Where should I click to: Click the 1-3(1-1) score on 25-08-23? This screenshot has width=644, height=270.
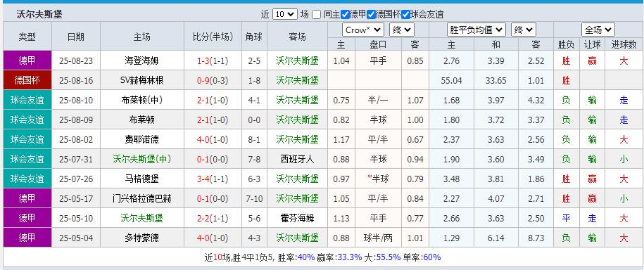click(213, 61)
